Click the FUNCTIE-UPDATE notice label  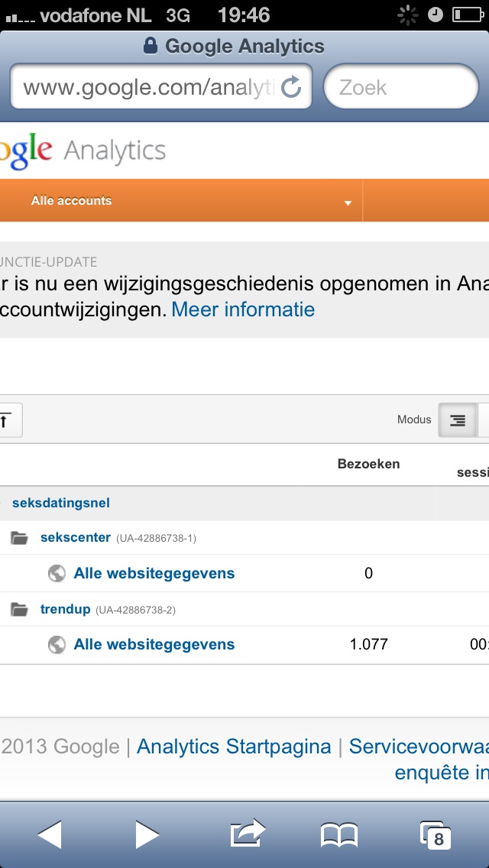tap(49, 261)
